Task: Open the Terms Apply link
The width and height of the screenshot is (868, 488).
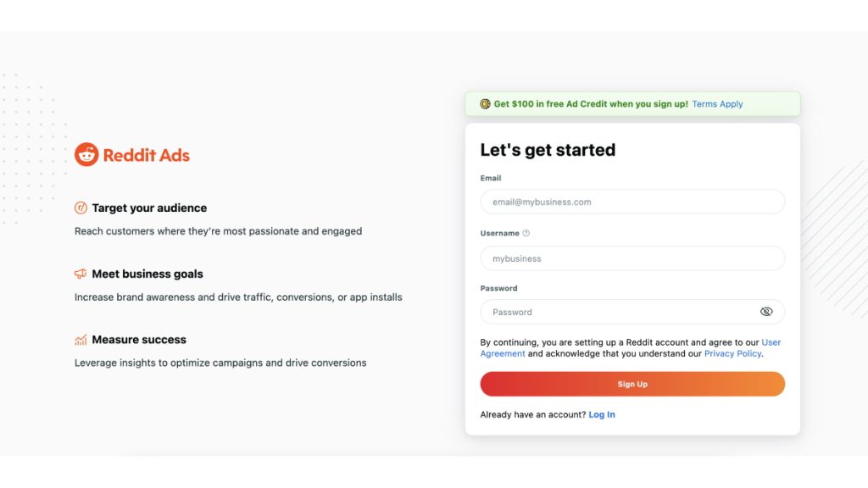Action: [x=717, y=104]
